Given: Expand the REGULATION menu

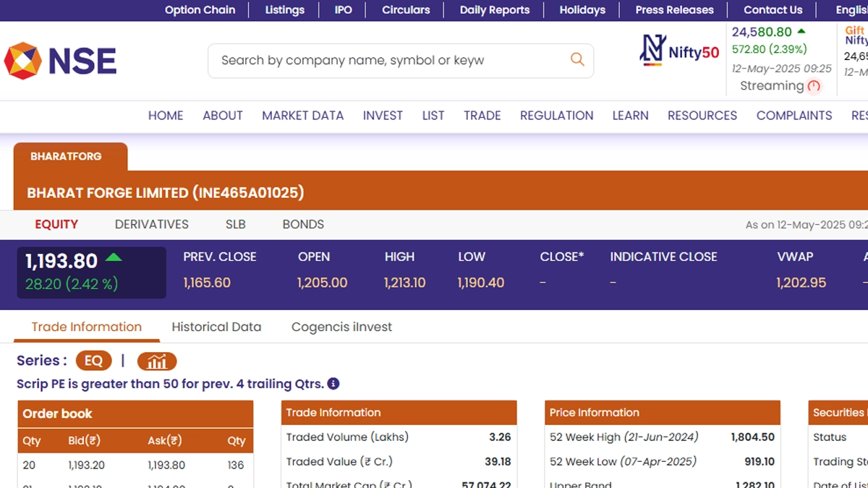Looking at the screenshot, I should click(x=556, y=116).
